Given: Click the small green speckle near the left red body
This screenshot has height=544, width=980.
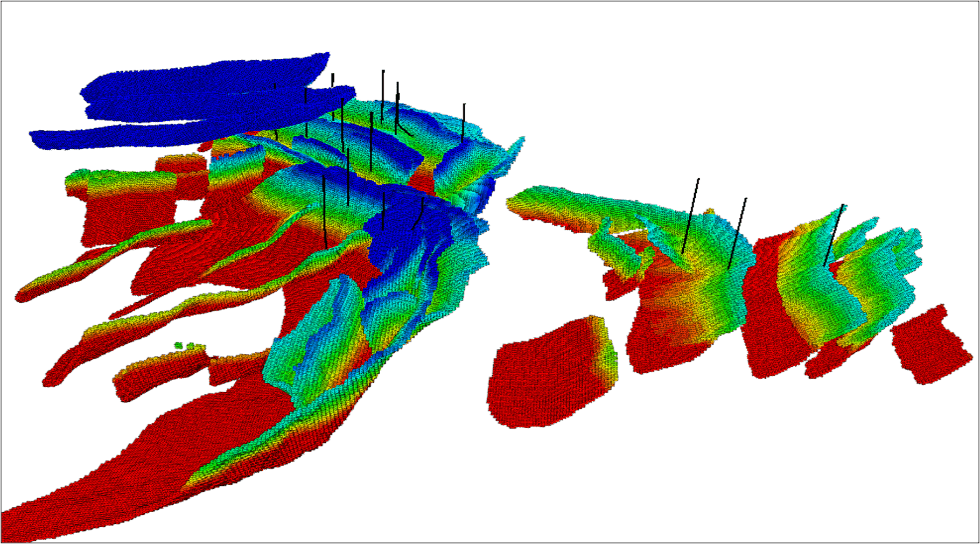Looking at the screenshot, I should [x=179, y=345].
